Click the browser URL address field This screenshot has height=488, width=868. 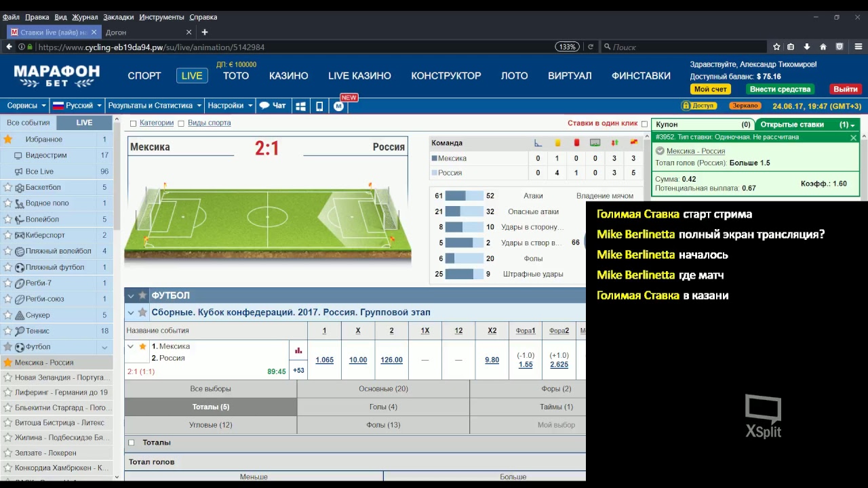(292, 47)
